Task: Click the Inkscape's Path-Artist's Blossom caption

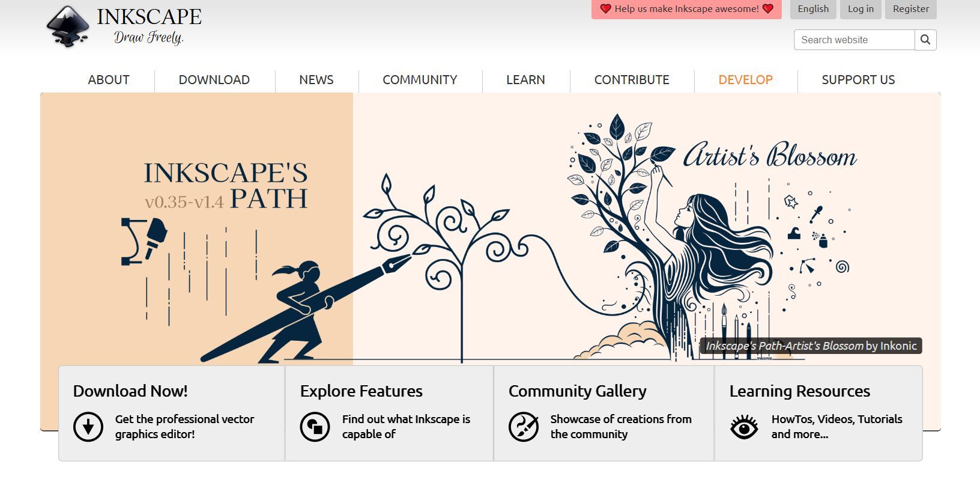Action: point(811,346)
